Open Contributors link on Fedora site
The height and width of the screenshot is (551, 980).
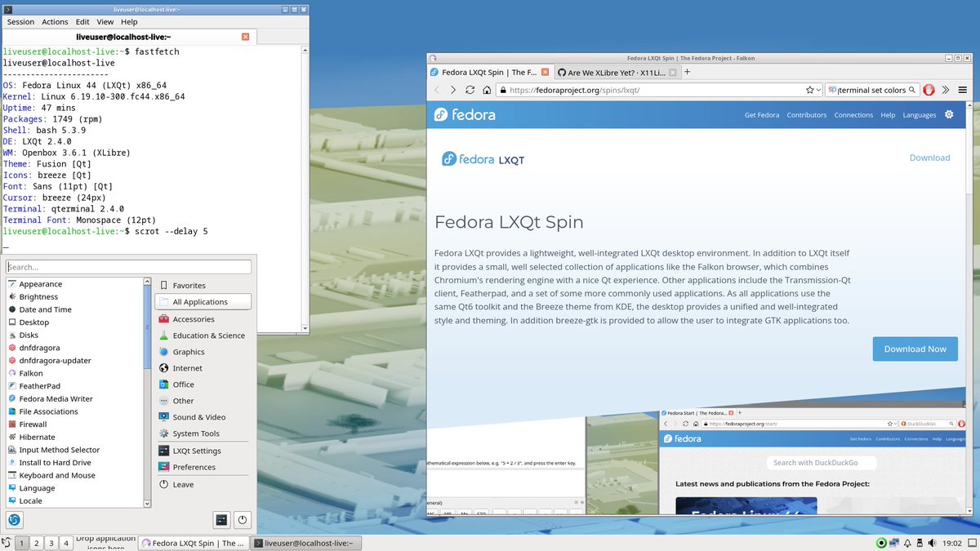[x=806, y=115]
